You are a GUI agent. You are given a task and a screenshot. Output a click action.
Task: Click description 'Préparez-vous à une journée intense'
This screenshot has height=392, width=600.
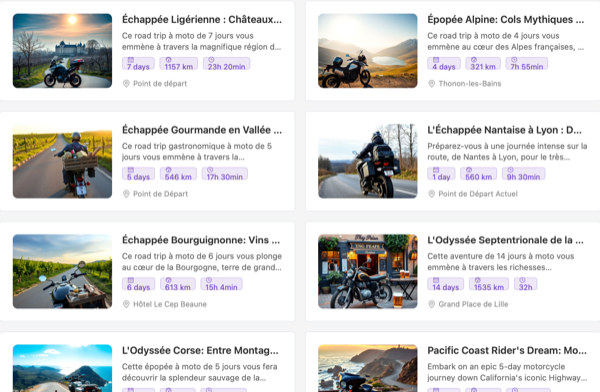[x=507, y=152]
